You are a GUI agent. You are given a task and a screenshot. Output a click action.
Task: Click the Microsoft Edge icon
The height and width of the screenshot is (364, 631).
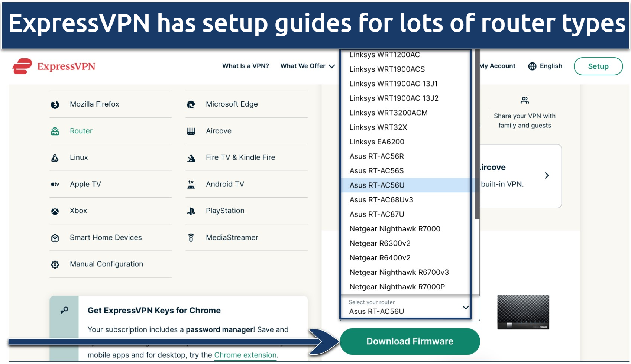coord(191,104)
